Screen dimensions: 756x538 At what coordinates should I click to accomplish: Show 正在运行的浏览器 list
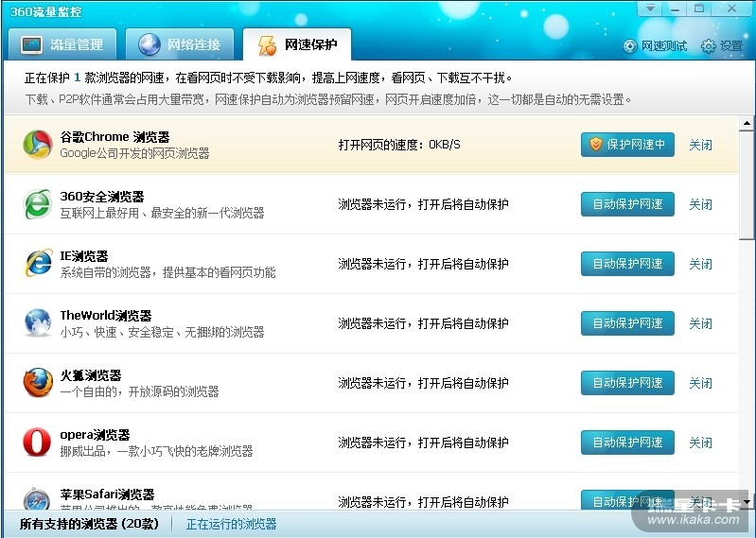tap(232, 524)
